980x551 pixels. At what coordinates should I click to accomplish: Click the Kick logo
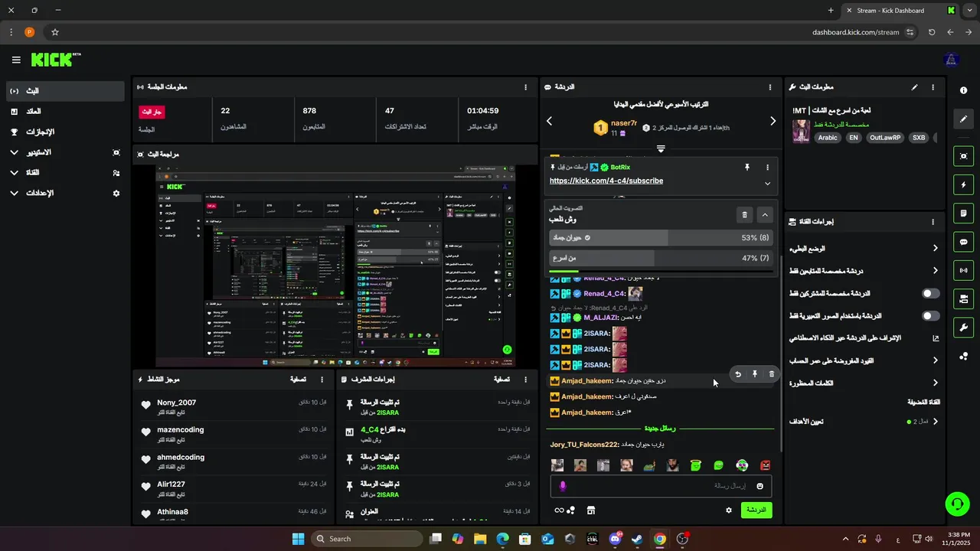coord(56,60)
